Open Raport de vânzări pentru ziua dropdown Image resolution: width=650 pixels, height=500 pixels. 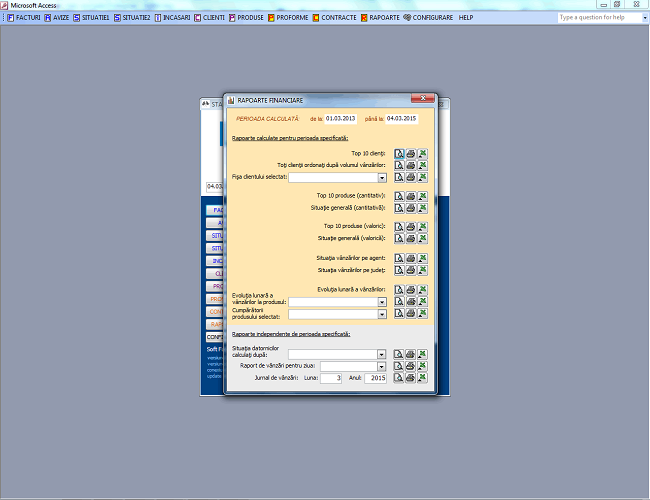(x=381, y=367)
